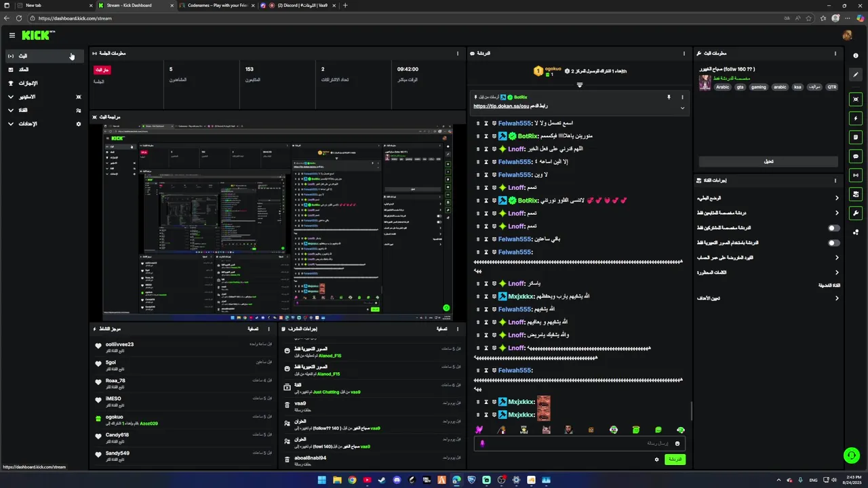Open options menu of pinned BotRix message
Screen dimensions: 868x488
pyautogui.click(x=682, y=97)
